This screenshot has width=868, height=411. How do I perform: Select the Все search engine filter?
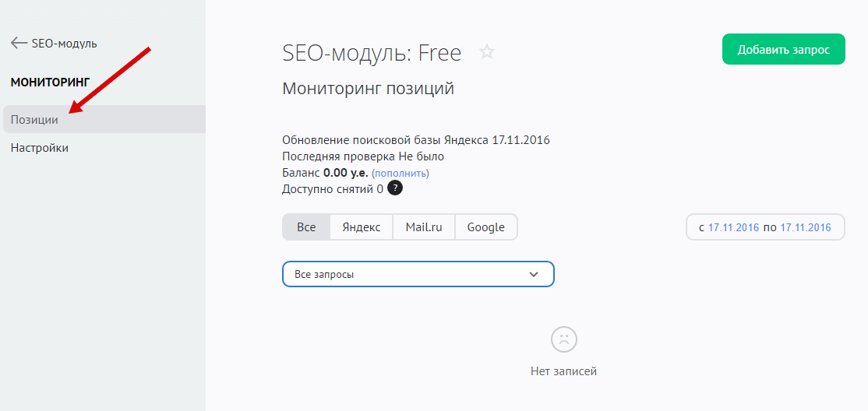[306, 227]
